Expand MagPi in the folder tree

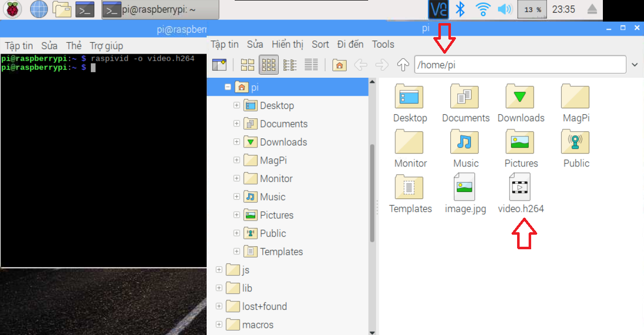tap(237, 160)
